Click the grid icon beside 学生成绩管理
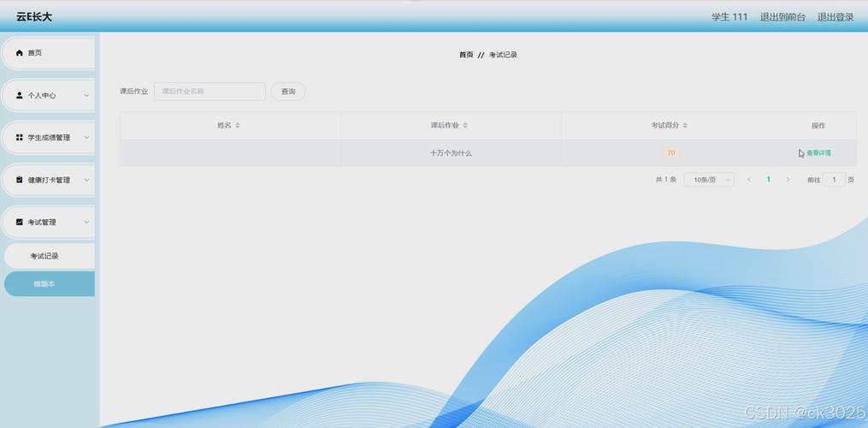The height and width of the screenshot is (428, 868). (x=20, y=137)
